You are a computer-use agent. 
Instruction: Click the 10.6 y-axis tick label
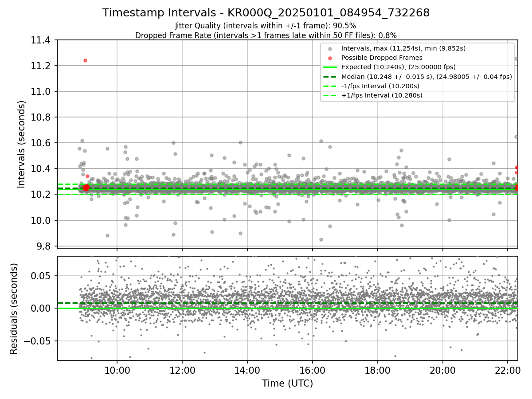click(x=42, y=143)
